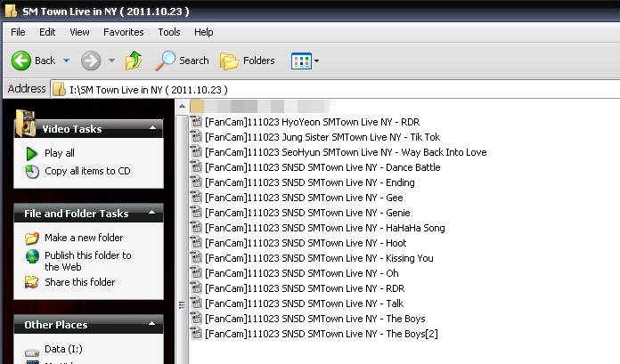Click the Play all link
This screenshot has height=364, width=620.
click(x=60, y=153)
